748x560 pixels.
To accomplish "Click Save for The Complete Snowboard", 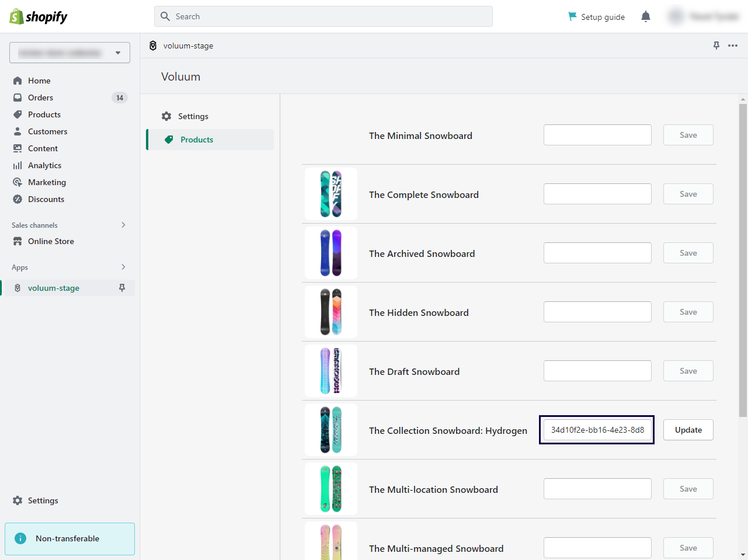I will click(x=688, y=194).
